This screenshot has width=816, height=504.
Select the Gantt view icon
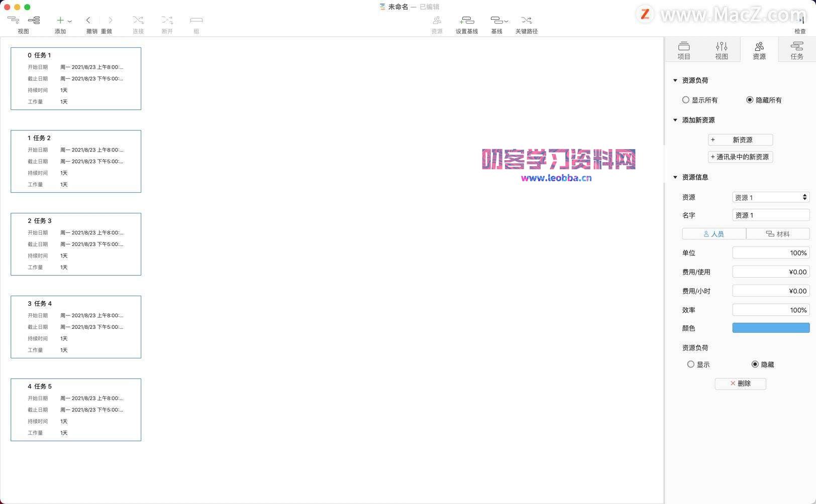click(x=13, y=20)
